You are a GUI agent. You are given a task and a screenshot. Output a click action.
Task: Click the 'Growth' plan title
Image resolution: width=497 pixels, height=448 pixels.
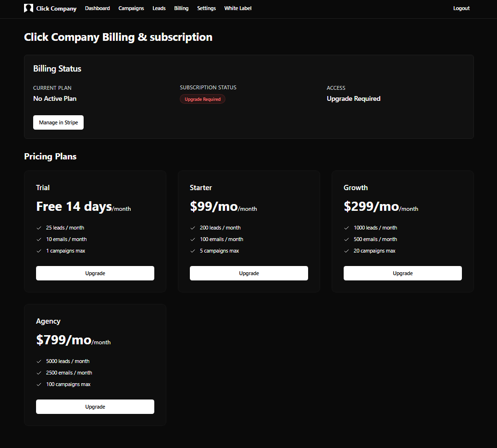click(x=356, y=188)
